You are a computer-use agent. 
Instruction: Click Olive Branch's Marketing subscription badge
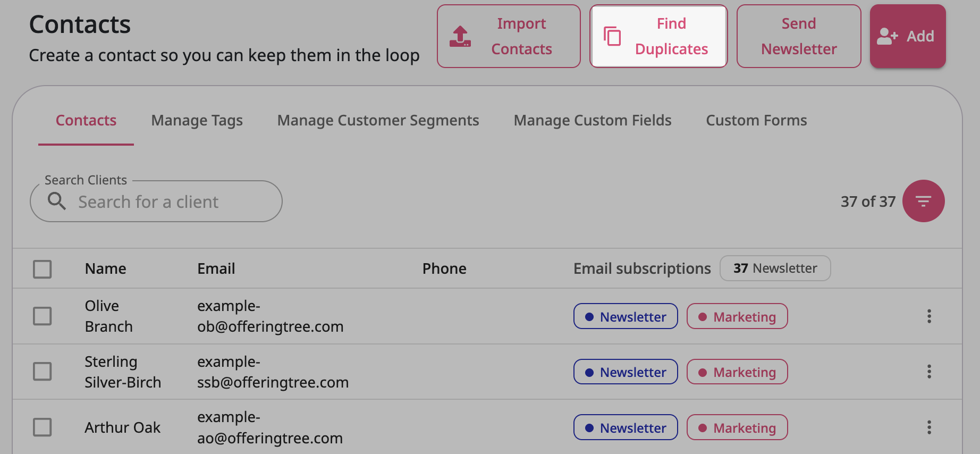click(737, 316)
